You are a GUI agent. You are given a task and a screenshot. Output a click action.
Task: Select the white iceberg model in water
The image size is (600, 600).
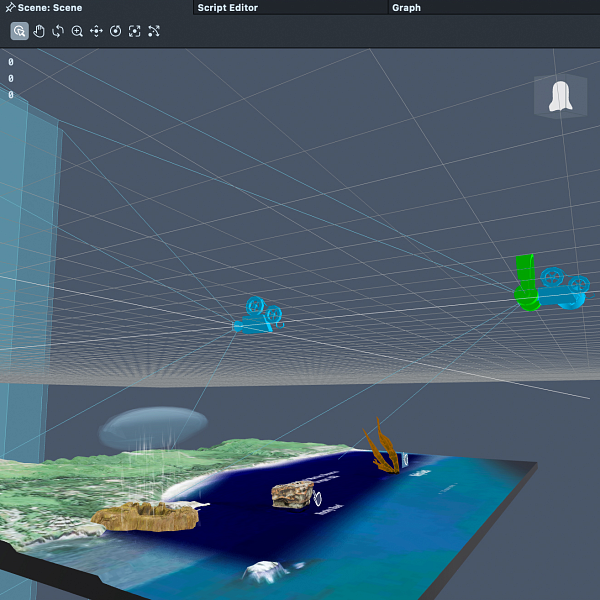click(264, 572)
